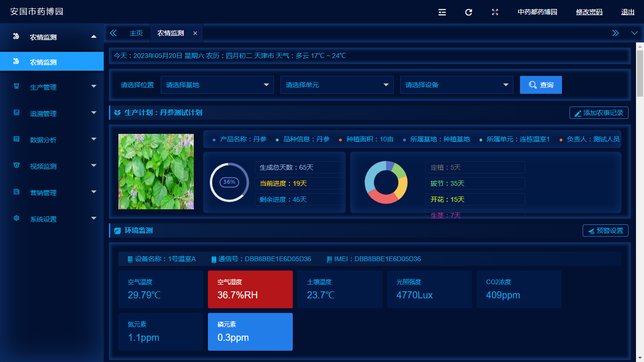Expand the 数据分析 sidebar menu
The width and height of the screenshot is (644, 362).
pos(52,139)
